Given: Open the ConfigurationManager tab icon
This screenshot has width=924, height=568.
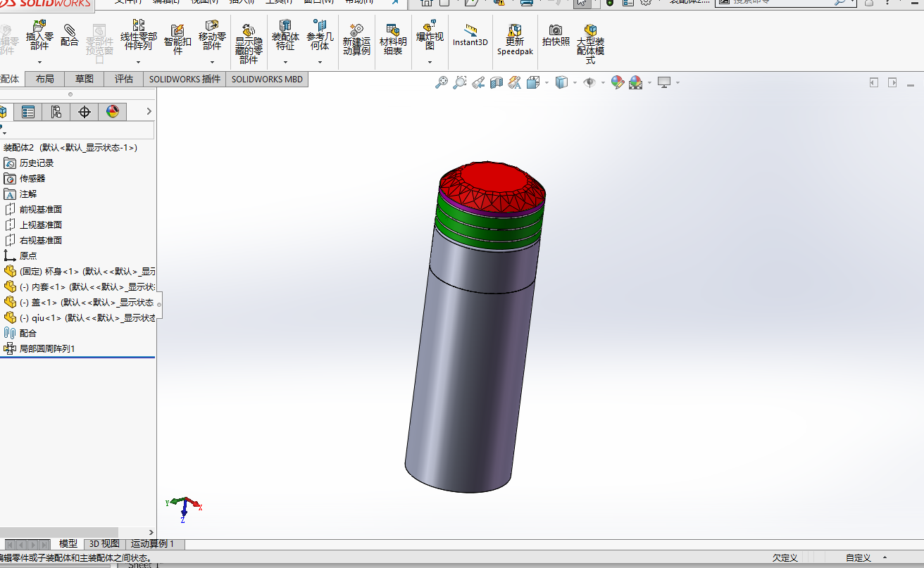Looking at the screenshot, I should click(56, 111).
